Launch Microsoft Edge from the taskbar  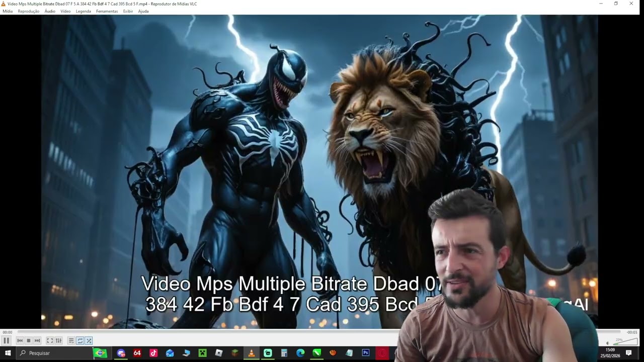(x=300, y=353)
